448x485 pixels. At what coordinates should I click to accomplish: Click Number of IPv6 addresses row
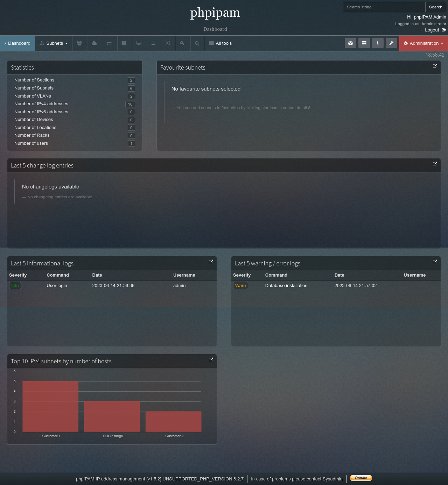(75, 112)
